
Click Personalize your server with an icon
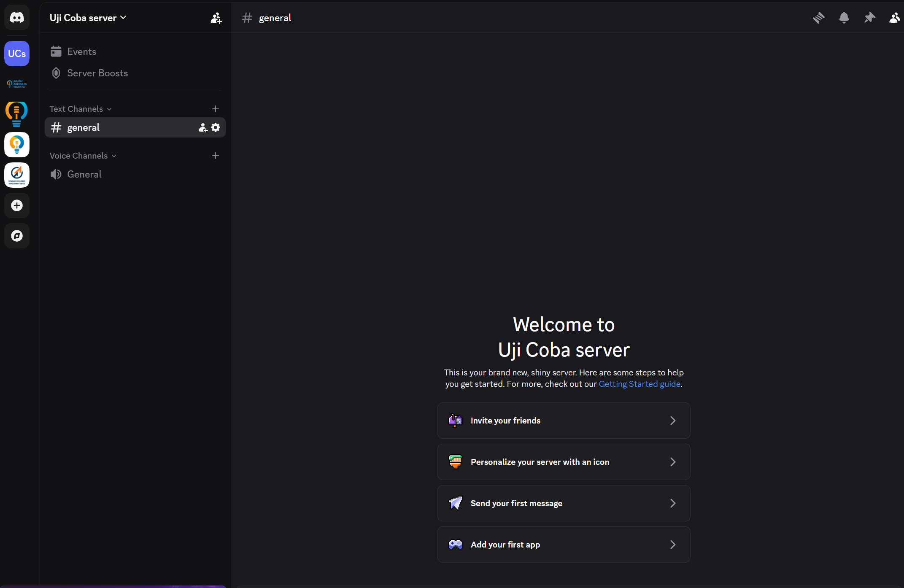click(564, 462)
